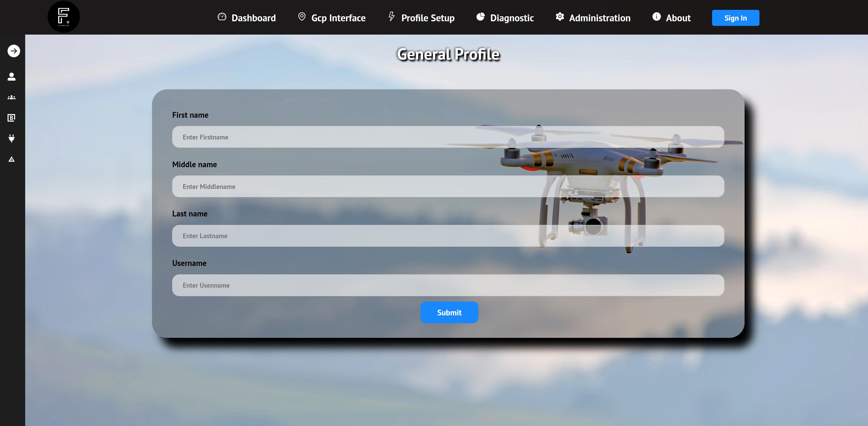The width and height of the screenshot is (868, 426).
Task: Click the gear icon beside Administration
Action: point(559,16)
